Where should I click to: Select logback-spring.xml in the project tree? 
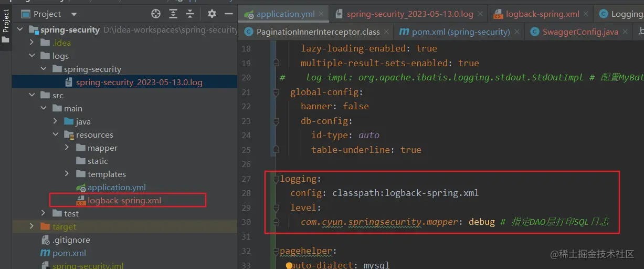[x=124, y=201]
